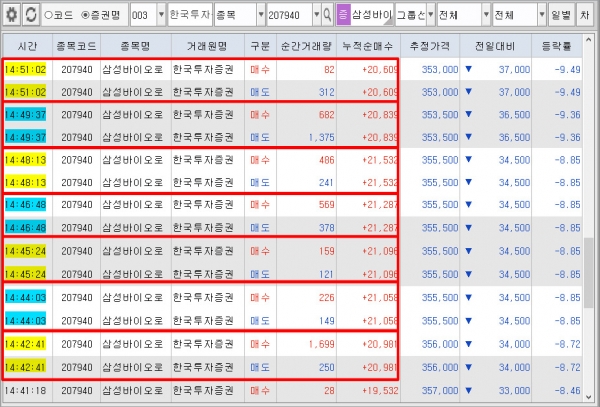Click the magnifier search icon beside 207940
Screen dimensions: 600x407
(x=328, y=15)
